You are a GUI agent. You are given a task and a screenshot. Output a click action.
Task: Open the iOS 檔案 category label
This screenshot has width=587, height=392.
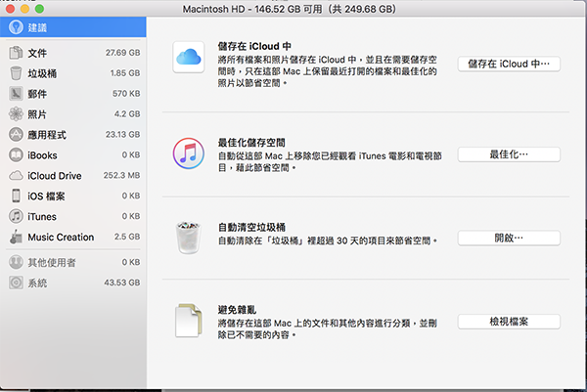pos(46,196)
